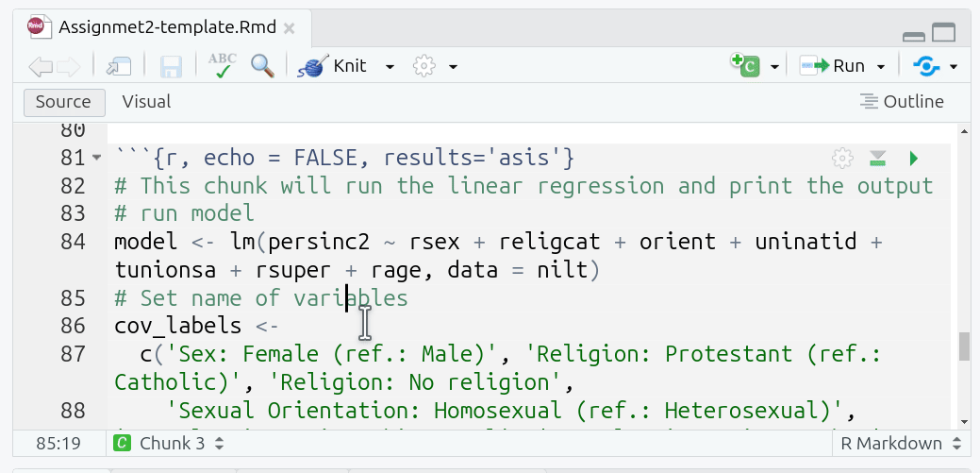Click the show in new window icon
The height and width of the screenshot is (473, 980).
coord(118,66)
